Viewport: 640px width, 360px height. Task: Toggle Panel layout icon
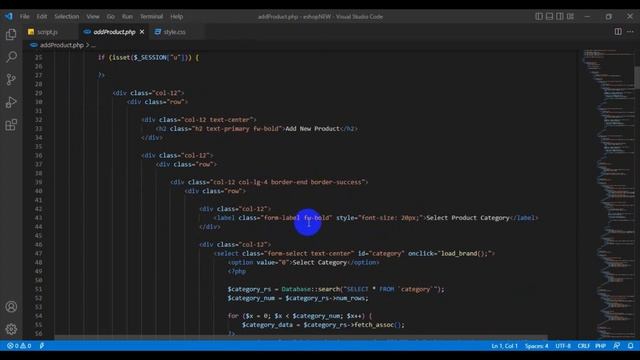[x=549, y=16]
